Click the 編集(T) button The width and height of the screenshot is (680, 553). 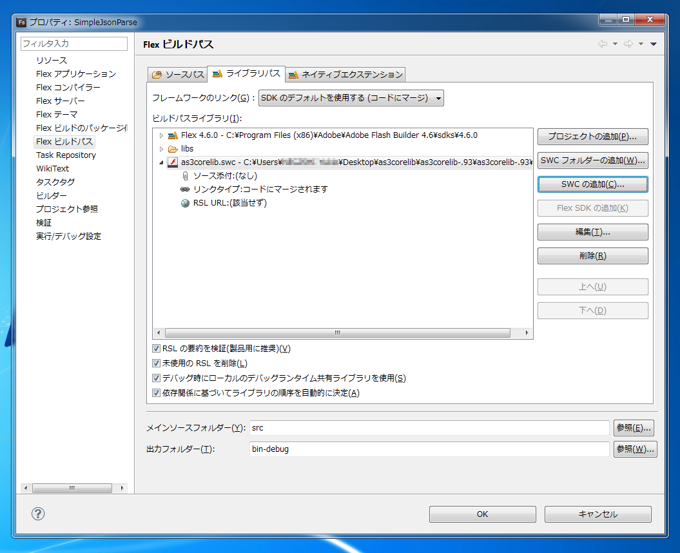pyautogui.click(x=593, y=232)
